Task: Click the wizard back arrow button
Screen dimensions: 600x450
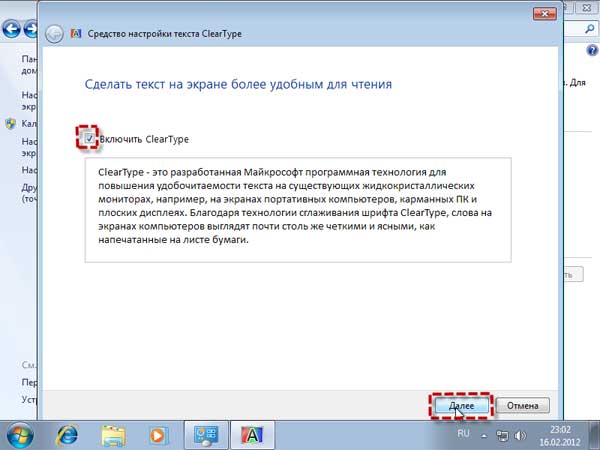Action: (x=54, y=34)
